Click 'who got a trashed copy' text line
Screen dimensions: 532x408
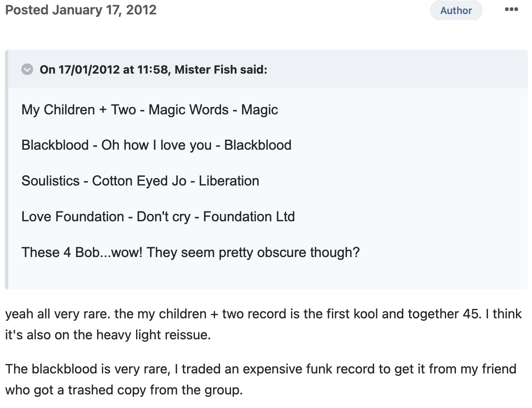124,390
